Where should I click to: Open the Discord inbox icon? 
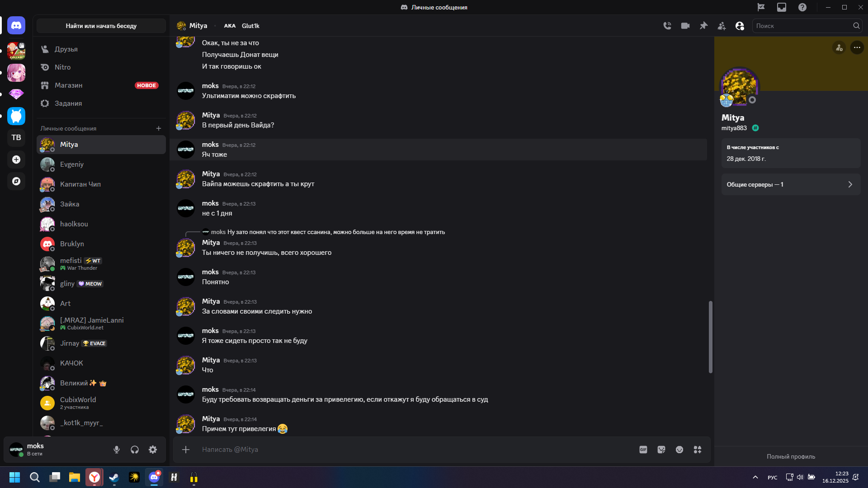[x=782, y=7]
